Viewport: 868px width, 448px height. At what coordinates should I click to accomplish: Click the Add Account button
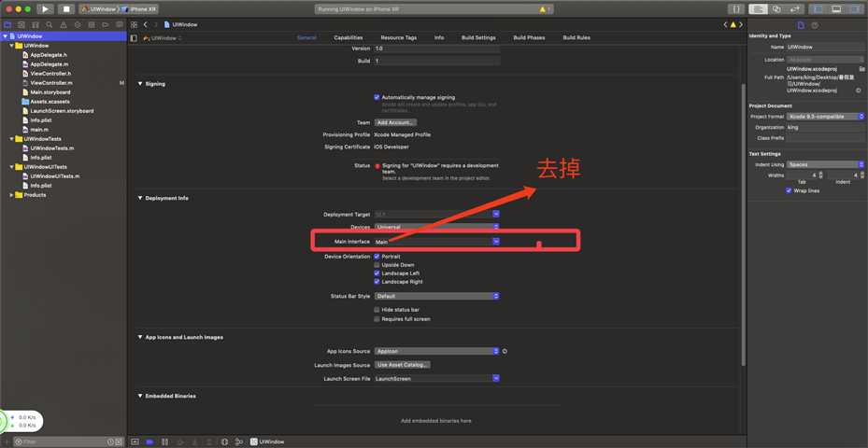click(395, 122)
